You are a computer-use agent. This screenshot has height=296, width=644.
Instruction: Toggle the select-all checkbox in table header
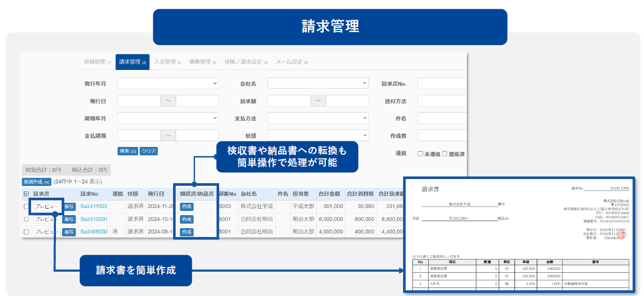tap(26, 194)
